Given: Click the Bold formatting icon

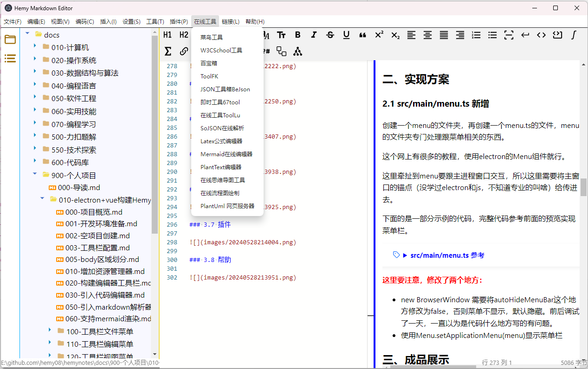Looking at the screenshot, I should pos(297,35).
